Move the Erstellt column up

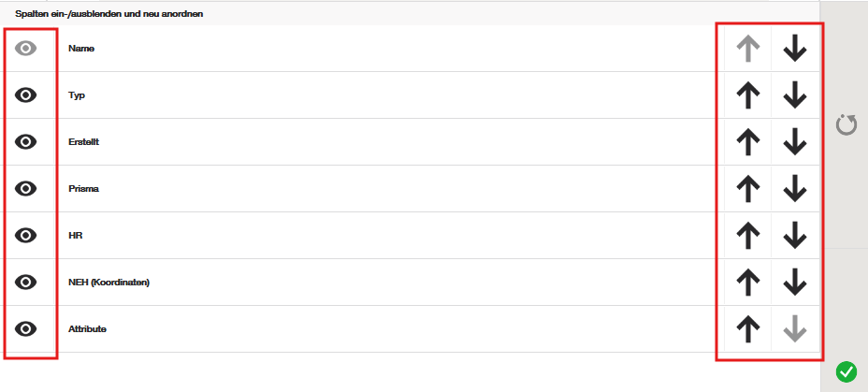pyautogui.click(x=747, y=141)
